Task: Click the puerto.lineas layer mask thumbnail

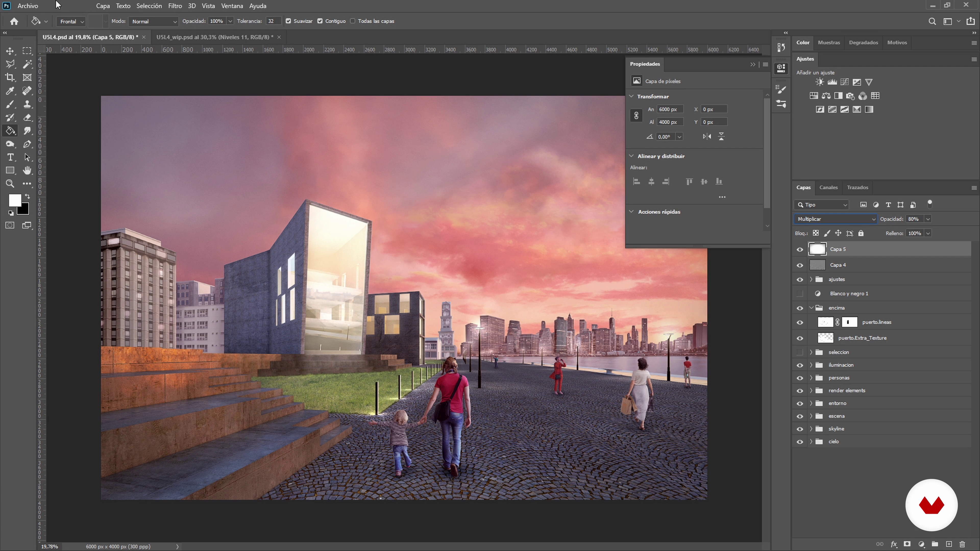Action: pos(850,322)
